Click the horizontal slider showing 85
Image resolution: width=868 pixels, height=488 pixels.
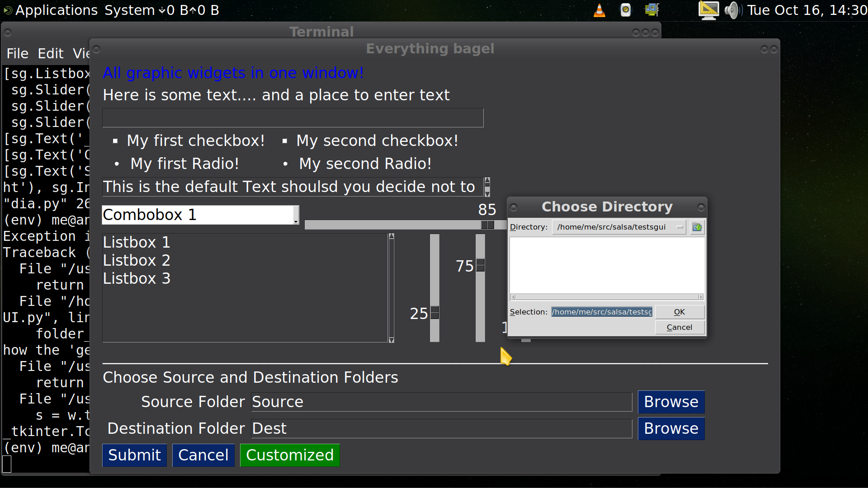point(487,225)
